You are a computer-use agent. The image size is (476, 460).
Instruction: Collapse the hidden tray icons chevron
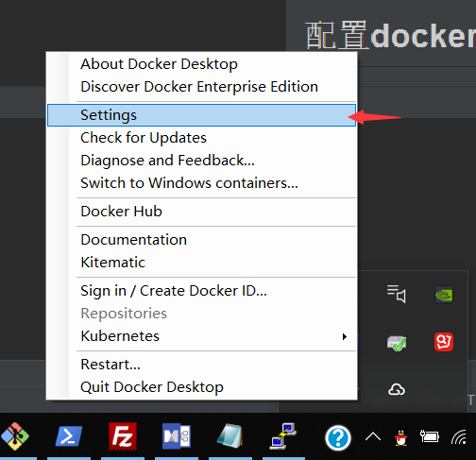(x=373, y=436)
